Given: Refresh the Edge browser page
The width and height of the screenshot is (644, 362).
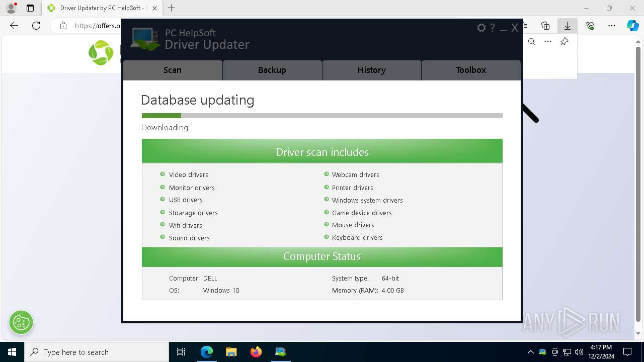Looking at the screenshot, I should coord(36,26).
